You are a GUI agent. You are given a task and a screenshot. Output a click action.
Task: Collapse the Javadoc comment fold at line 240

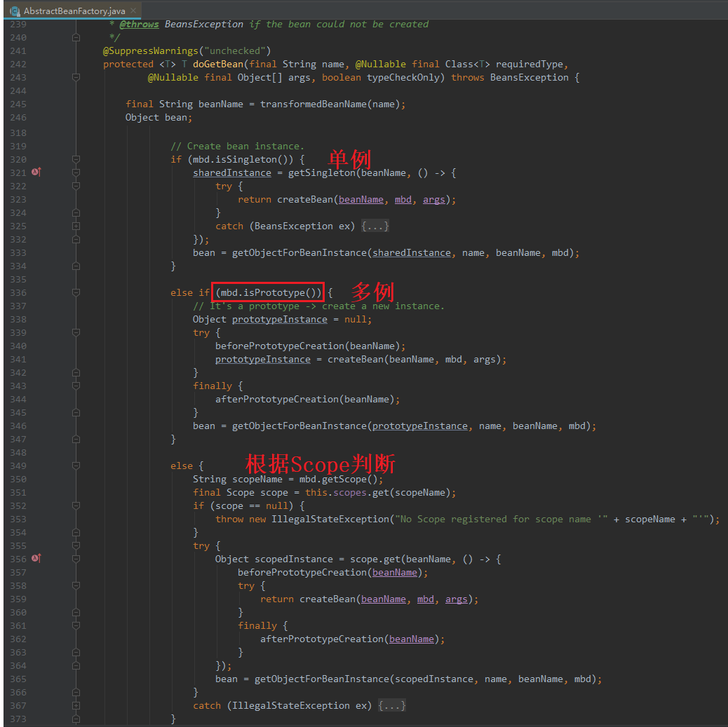76,37
